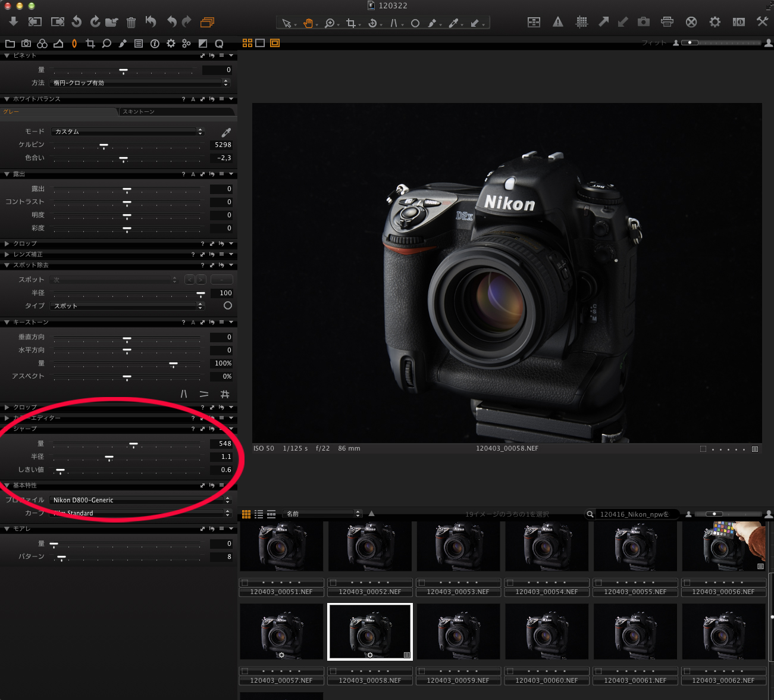The height and width of the screenshot is (700, 774).
Task: Click the redo arrow in top toolbar
Action: click(x=187, y=22)
